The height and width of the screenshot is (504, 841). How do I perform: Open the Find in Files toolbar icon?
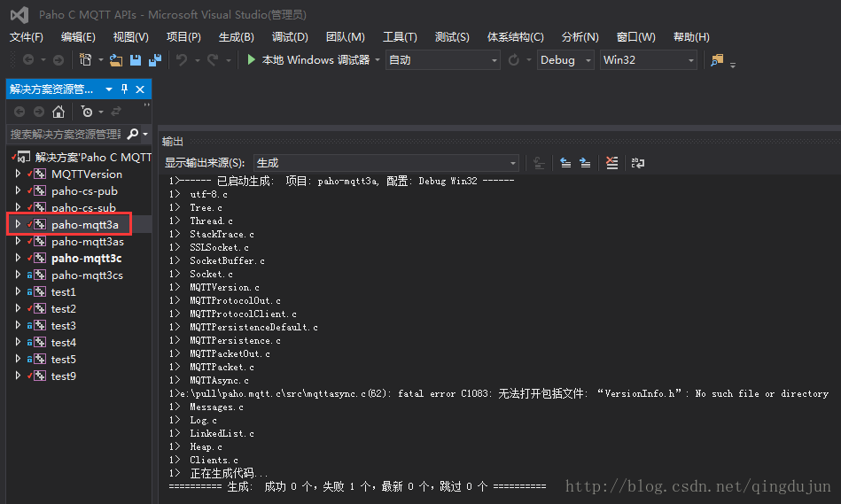717,60
